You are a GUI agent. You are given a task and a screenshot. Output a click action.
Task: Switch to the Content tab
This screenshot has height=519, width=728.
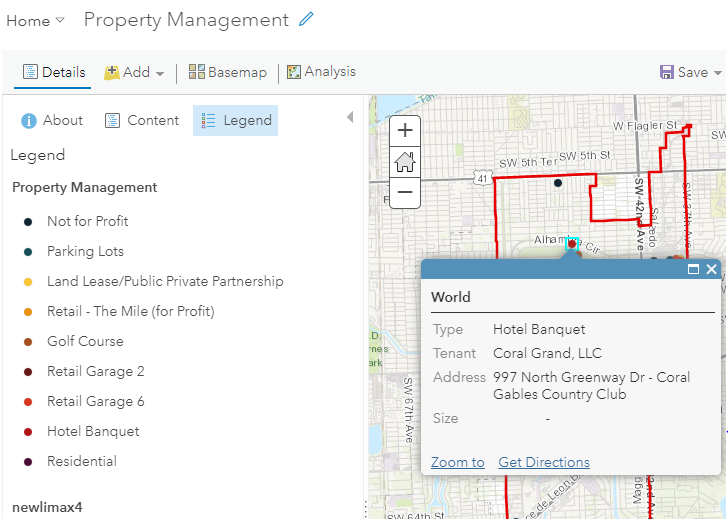(142, 120)
